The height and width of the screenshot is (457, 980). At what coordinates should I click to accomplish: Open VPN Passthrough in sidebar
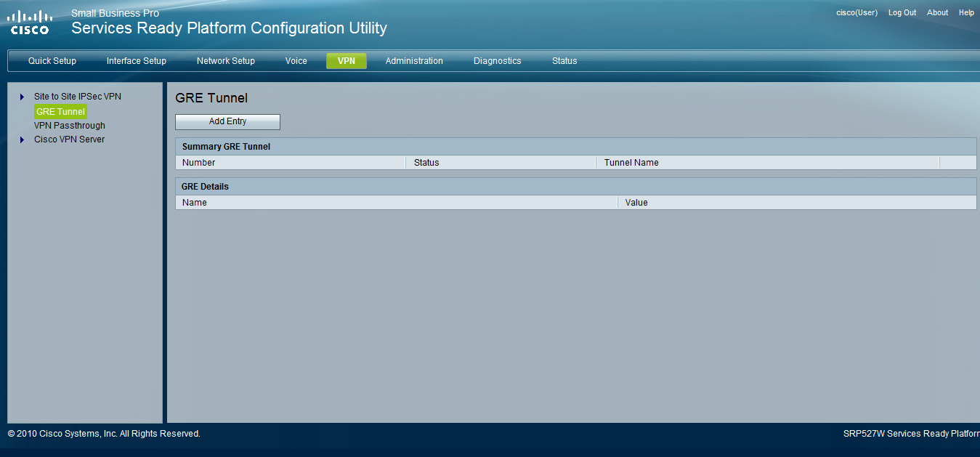(70, 126)
